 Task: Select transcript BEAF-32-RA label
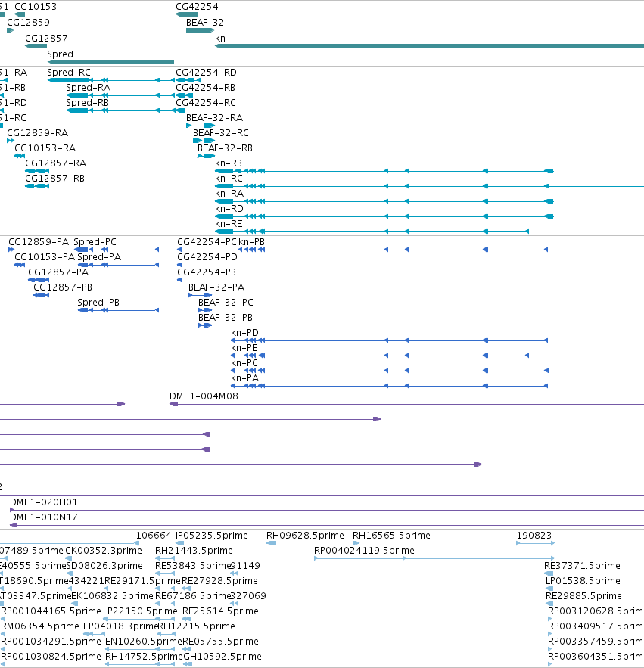(x=214, y=117)
